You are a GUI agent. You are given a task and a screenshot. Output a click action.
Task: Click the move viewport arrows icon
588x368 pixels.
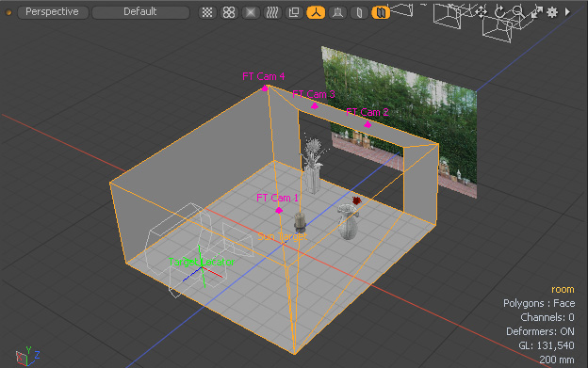pyautogui.click(x=481, y=12)
